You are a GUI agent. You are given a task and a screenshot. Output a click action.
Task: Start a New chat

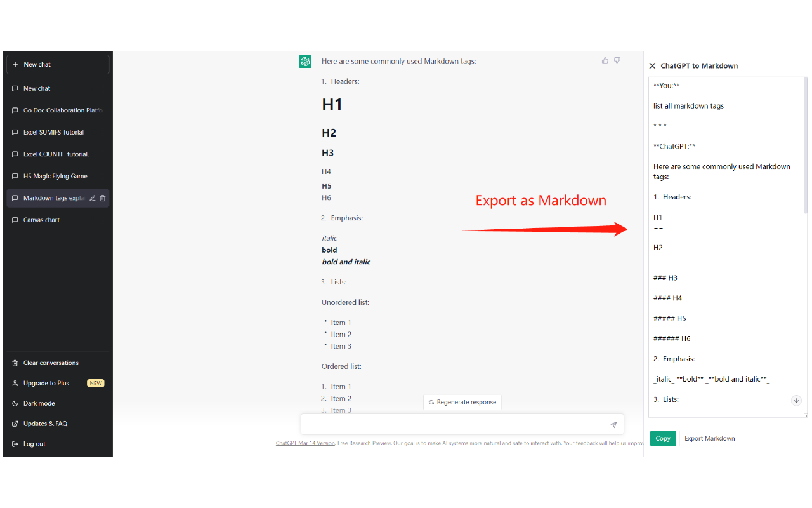tap(58, 63)
